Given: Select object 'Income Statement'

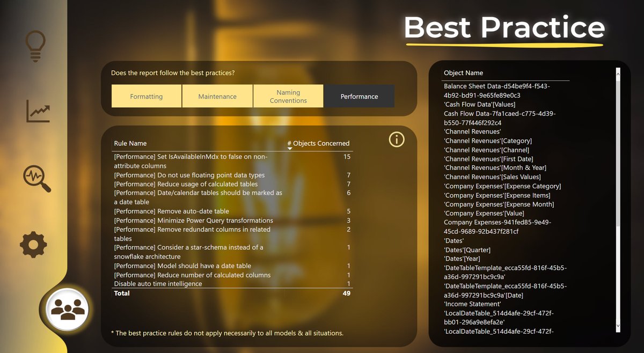Looking at the screenshot, I should tap(472, 304).
